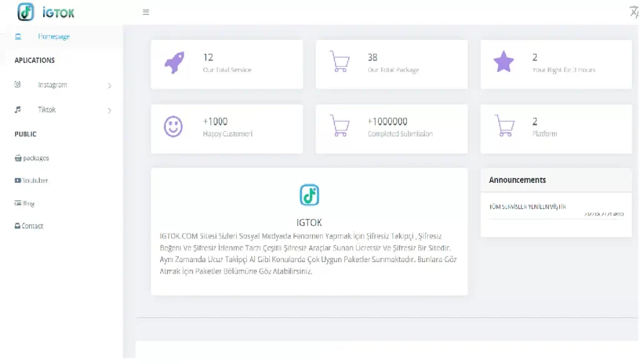Open the Tiktok menu item

click(x=47, y=110)
